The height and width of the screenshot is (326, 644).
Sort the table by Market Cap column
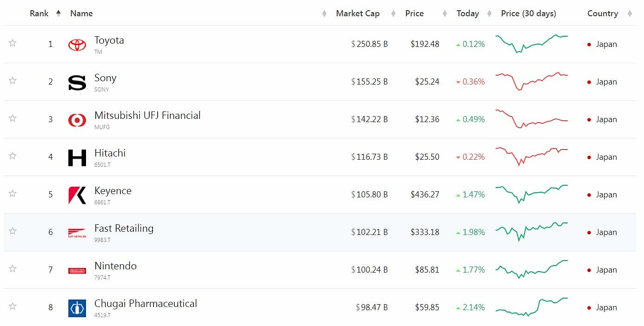(x=358, y=13)
